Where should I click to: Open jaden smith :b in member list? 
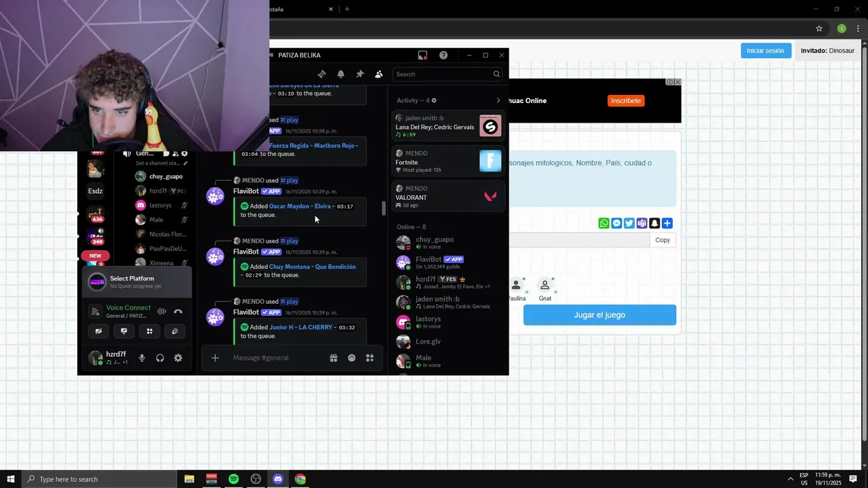(448, 302)
